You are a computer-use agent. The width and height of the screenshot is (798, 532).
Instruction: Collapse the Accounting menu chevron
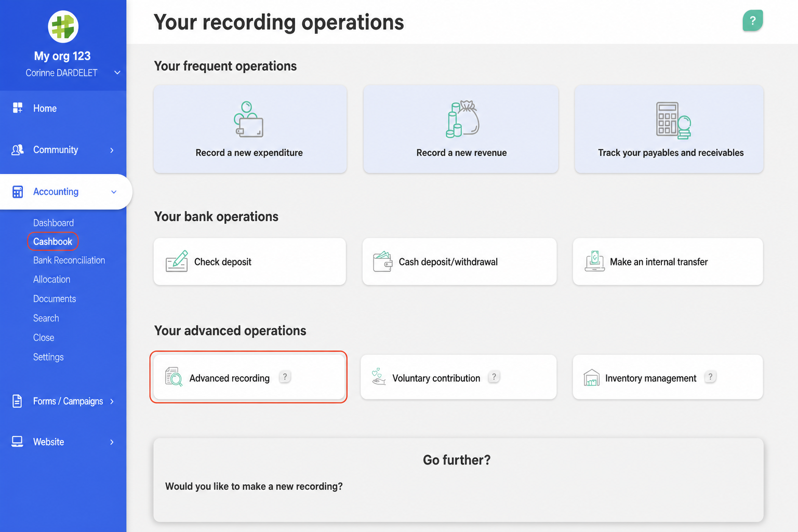click(x=114, y=192)
